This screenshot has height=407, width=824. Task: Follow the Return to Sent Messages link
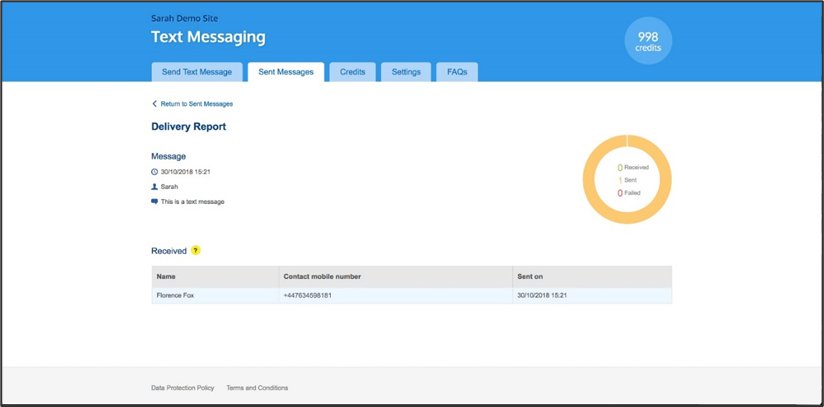(x=196, y=104)
